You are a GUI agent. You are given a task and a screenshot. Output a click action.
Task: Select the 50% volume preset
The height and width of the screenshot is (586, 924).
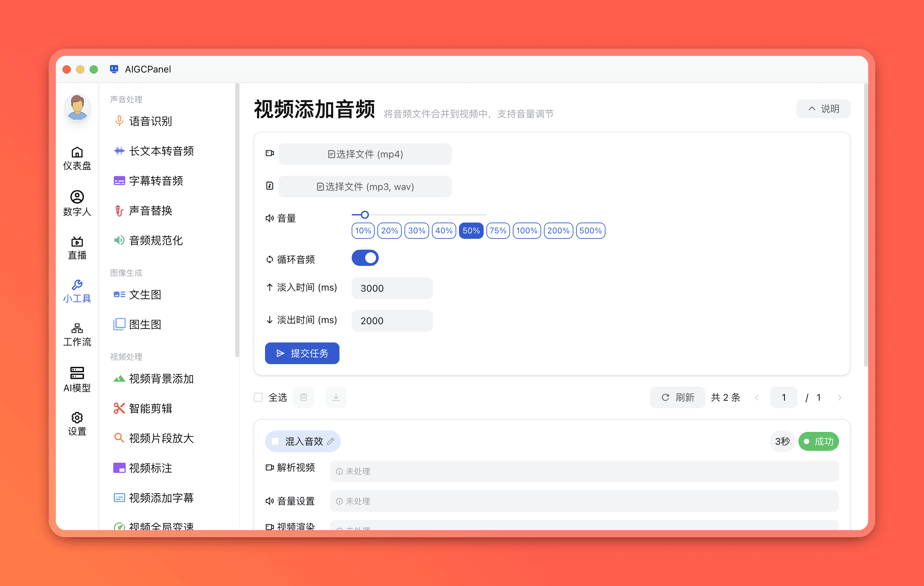(x=471, y=231)
